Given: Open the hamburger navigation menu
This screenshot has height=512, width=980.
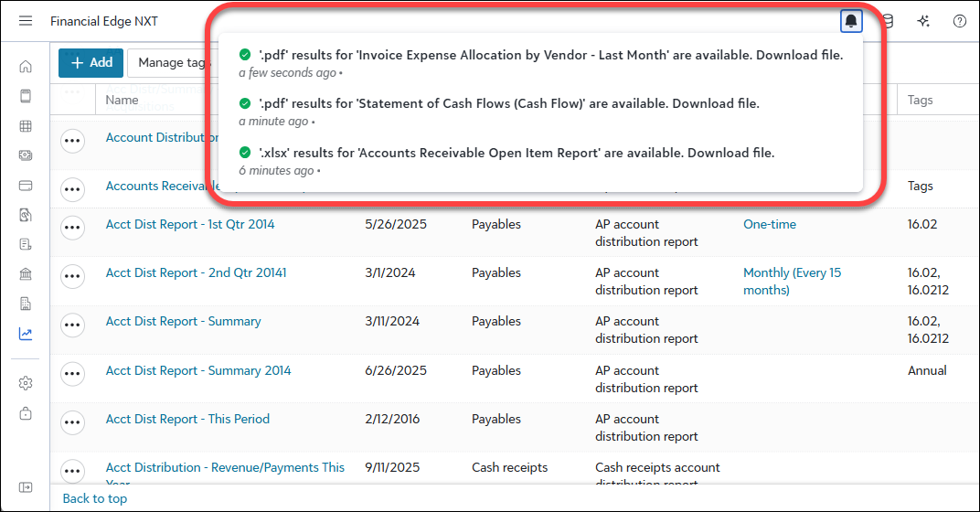Looking at the screenshot, I should pos(26,21).
